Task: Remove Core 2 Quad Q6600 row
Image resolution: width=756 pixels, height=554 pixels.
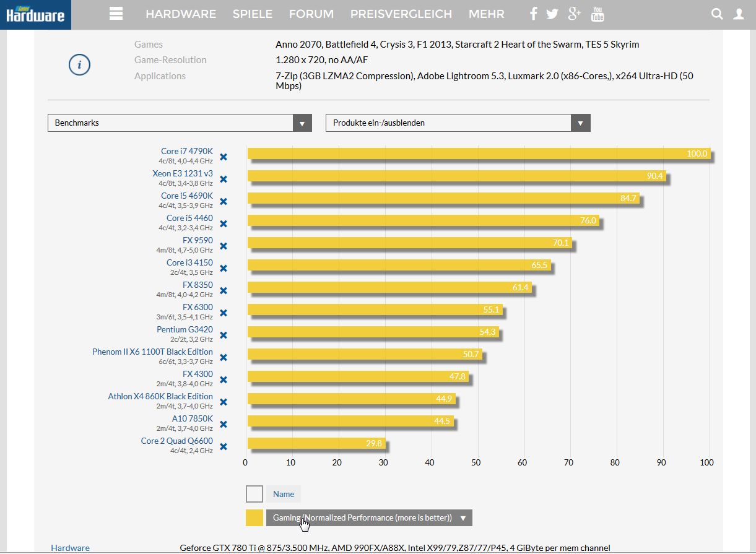Action: pos(224,446)
